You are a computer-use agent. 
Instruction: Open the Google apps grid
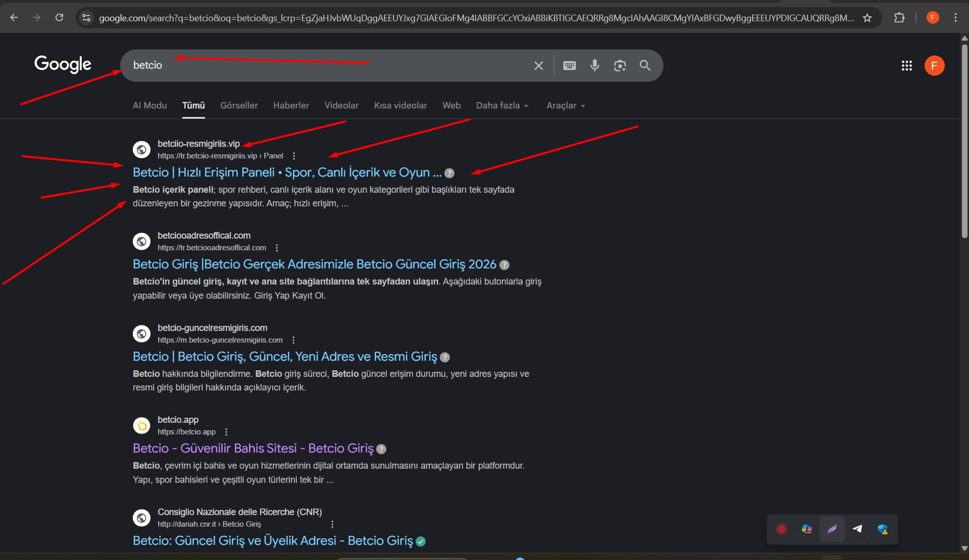(907, 66)
